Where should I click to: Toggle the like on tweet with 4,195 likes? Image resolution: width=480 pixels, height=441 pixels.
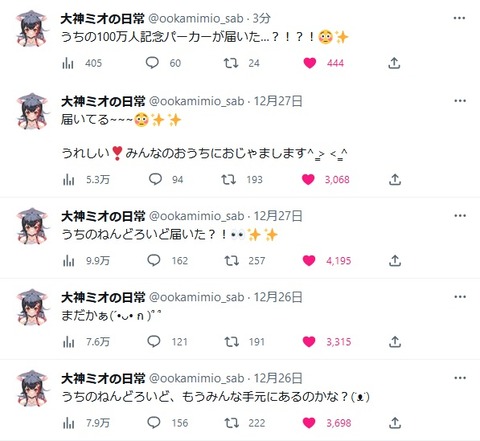[309, 260]
